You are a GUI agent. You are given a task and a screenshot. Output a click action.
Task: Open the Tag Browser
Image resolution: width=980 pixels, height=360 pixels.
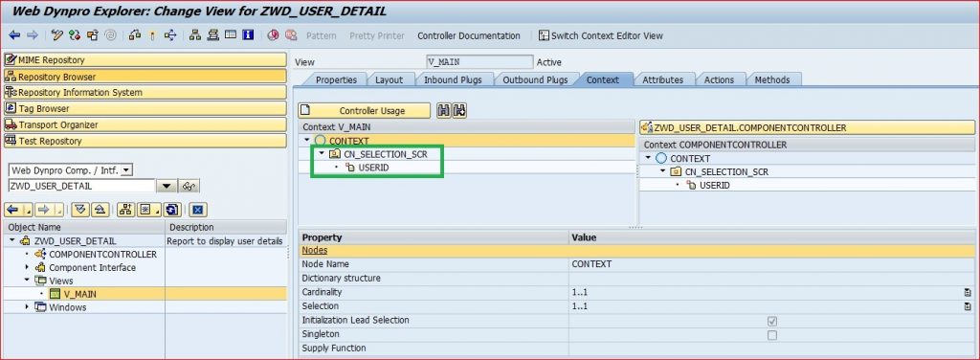tap(145, 109)
